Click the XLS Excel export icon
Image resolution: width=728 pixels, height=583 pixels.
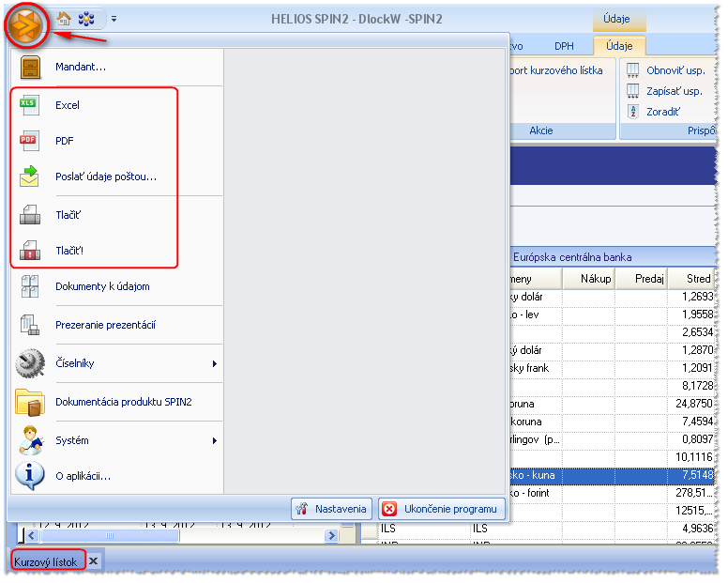(29, 105)
